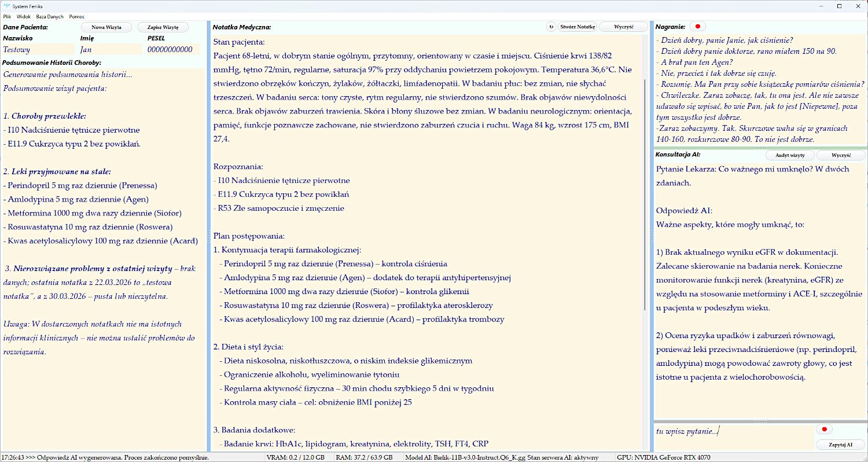Screen dimensions: 868x462
Task: Click the Nowa Wizyta button
Action: [108, 27]
